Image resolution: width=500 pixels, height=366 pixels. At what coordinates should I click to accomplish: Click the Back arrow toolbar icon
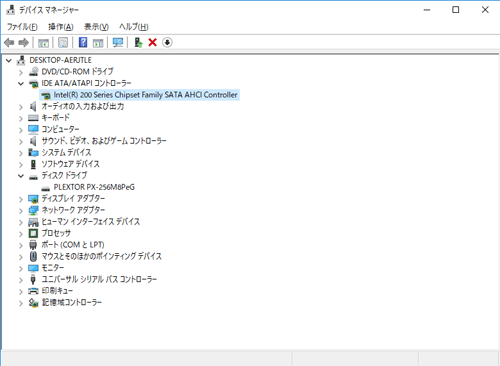[x=9, y=42]
